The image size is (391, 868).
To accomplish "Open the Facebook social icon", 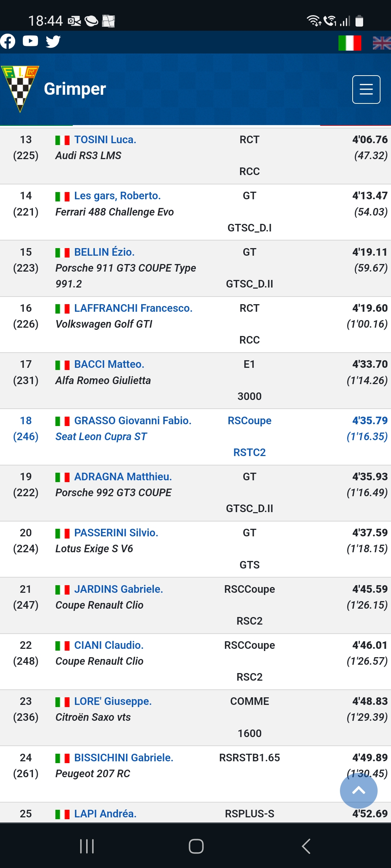I will click(x=8, y=41).
